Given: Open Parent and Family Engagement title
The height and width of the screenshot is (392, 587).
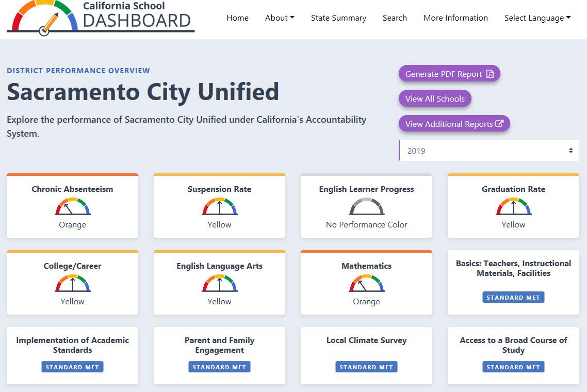Looking at the screenshot, I should point(219,345).
